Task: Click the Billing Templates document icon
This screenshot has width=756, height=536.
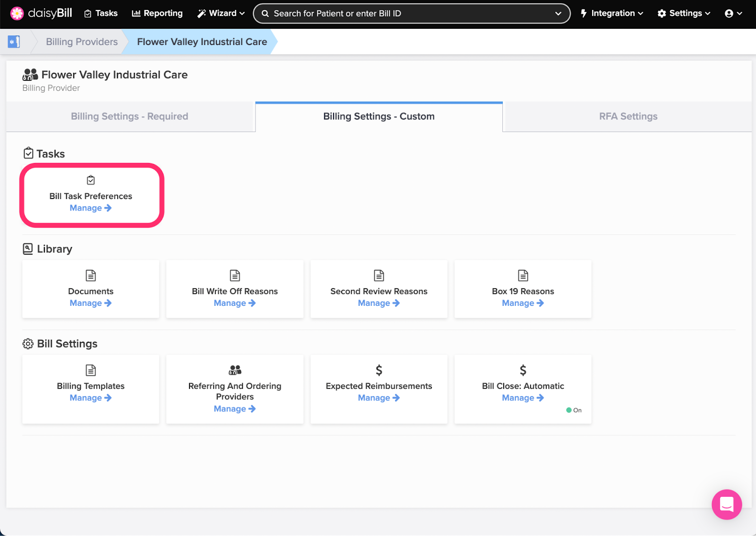Action: coord(91,370)
